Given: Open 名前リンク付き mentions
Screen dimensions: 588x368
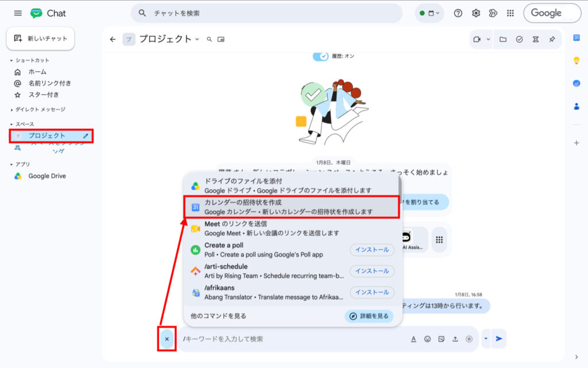Looking at the screenshot, I should [49, 83].
